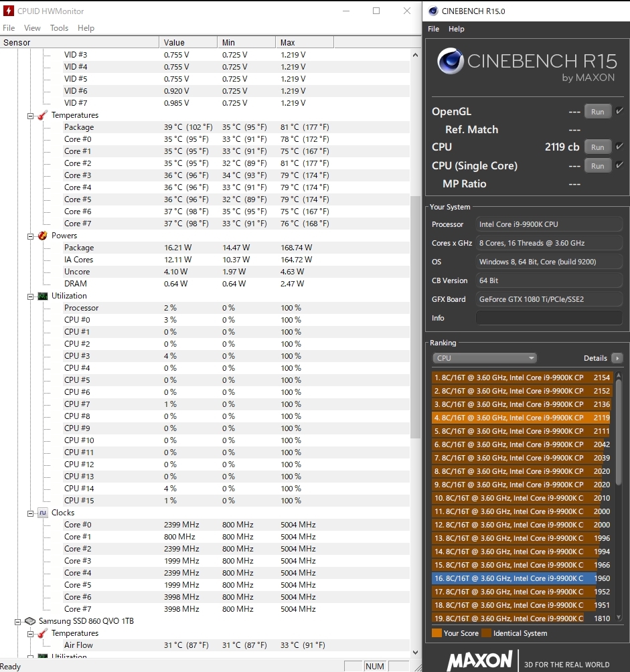Screen dimensions: 630x672
Task: Select highlighted ranking entry 4 scoring 2119
Action: [x=522, y=418]
